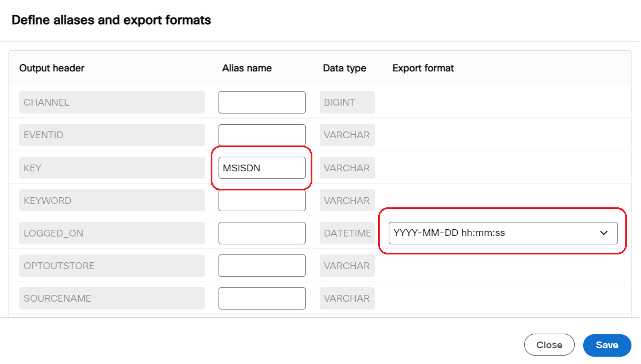
Task: Click the MSISDN alias input field
Action: pyautogui.click(x=261, y=167)
